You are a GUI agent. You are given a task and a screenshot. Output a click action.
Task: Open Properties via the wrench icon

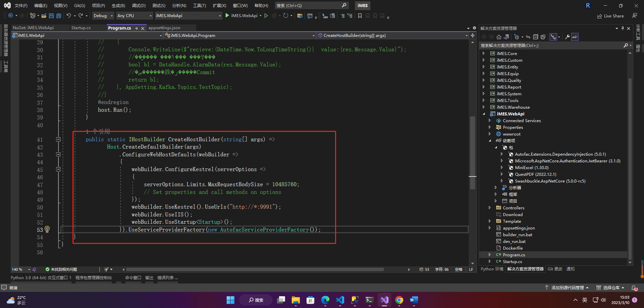(567, 37)
